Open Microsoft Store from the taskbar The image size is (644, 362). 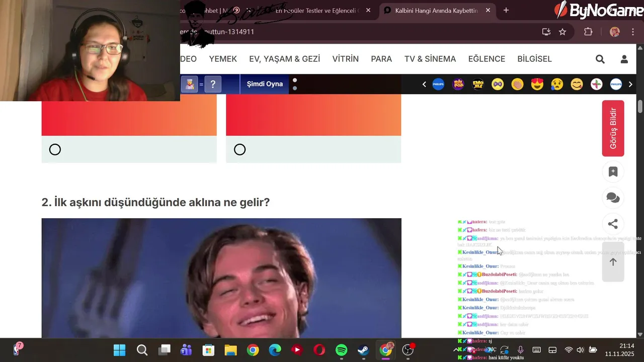[208, 350]
